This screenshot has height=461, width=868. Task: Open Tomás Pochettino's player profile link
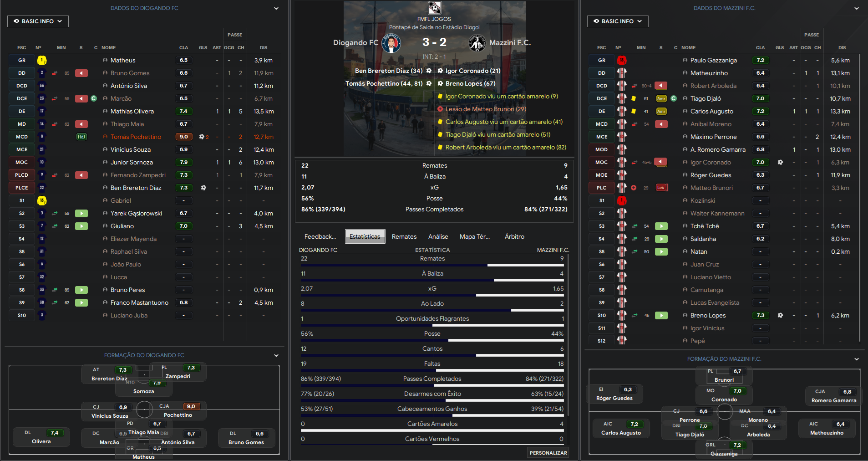pyautogui.click(x=136, y=137)
